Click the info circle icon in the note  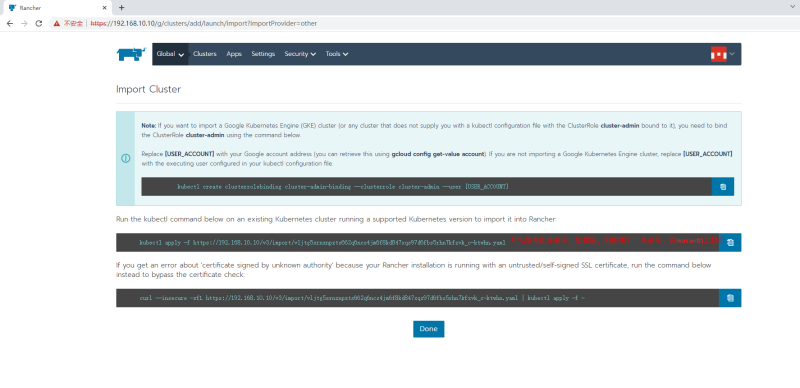(x=126, y=158)
